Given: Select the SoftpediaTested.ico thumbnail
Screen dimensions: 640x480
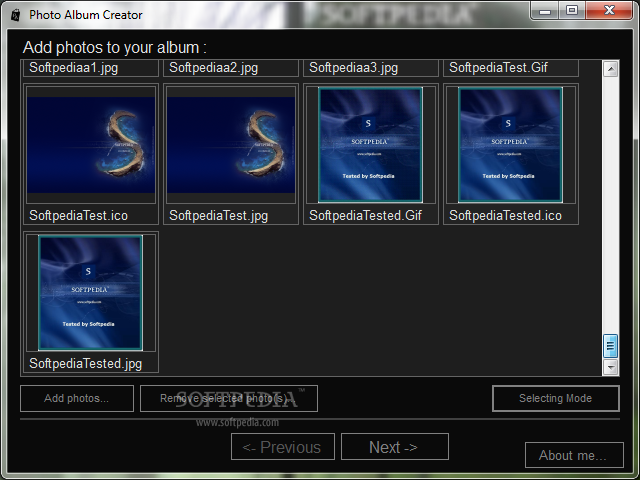Looking at the screenshot, I should (511, 144).
